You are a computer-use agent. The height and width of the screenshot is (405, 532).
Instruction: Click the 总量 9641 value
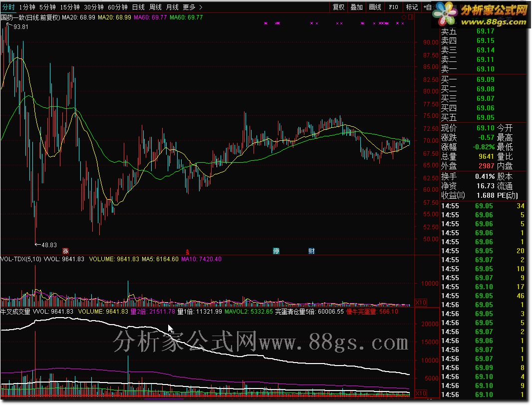tap(486, 156)
